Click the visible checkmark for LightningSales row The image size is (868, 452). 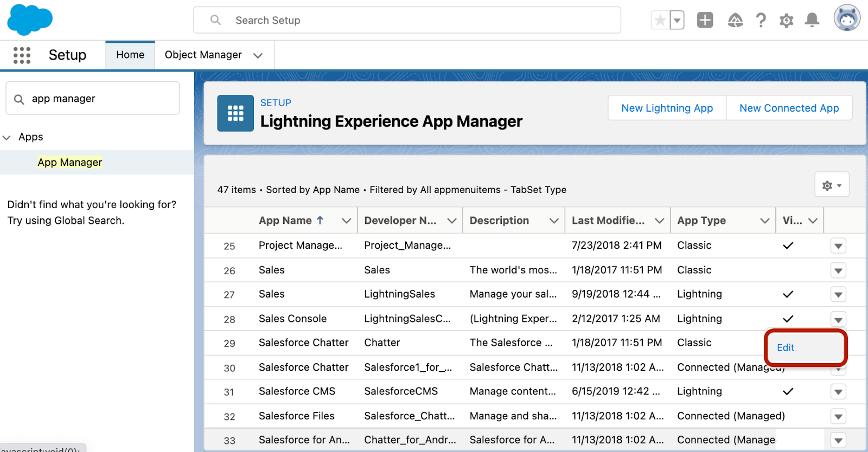click(788, 294)
